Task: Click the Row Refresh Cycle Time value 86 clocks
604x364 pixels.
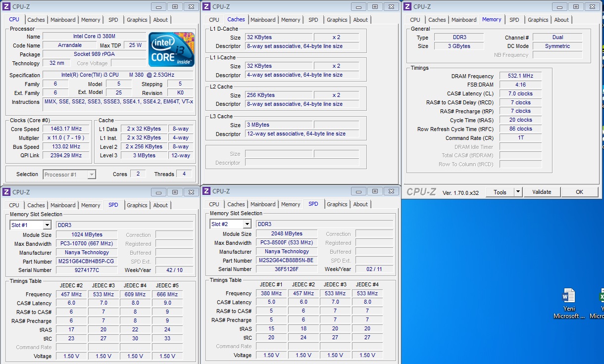Action: click(520, 129)
